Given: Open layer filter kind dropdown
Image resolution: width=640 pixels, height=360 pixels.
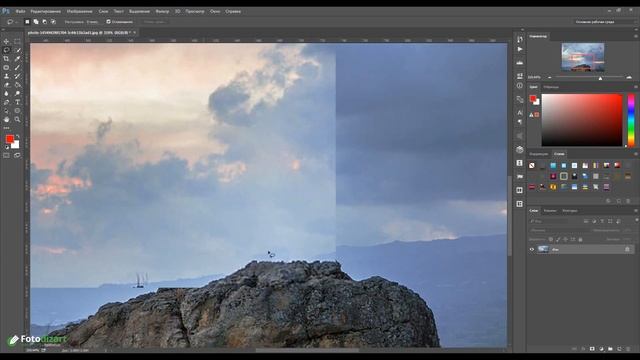Looking at the screenshot, I should point(549,221).
